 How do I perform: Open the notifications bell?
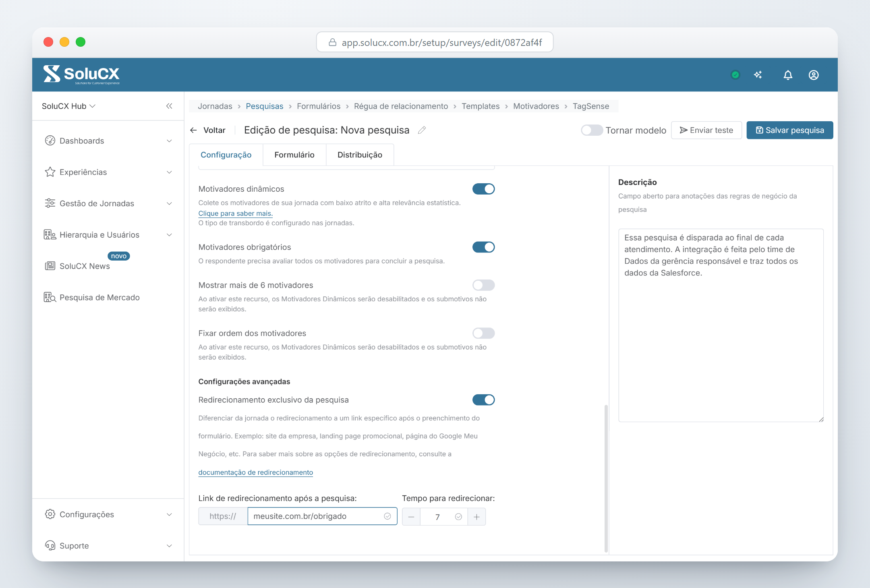point(788,75)
